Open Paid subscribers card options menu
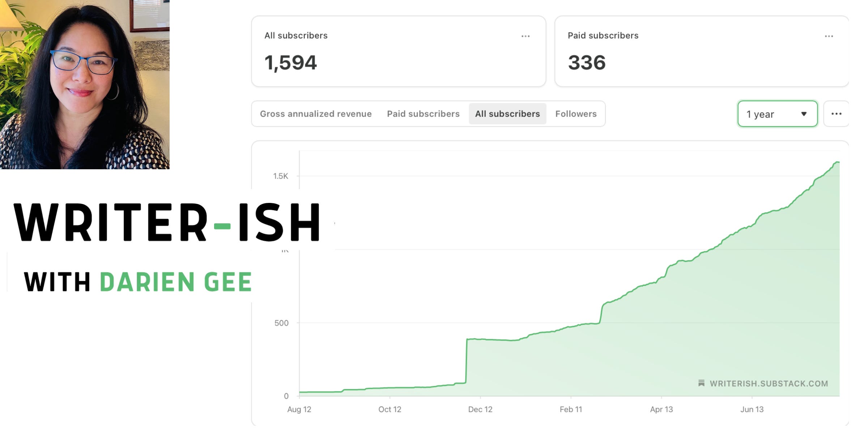The width and height of the screenshot is (868, 434). tap(829, 36)
